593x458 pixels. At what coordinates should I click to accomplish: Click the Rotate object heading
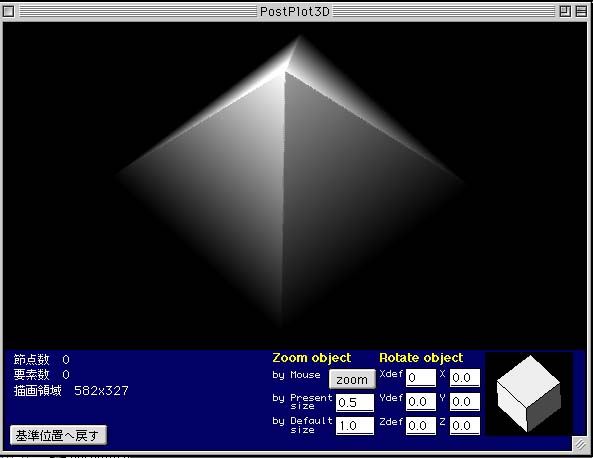pyautogui.click(x=421, y=358)
